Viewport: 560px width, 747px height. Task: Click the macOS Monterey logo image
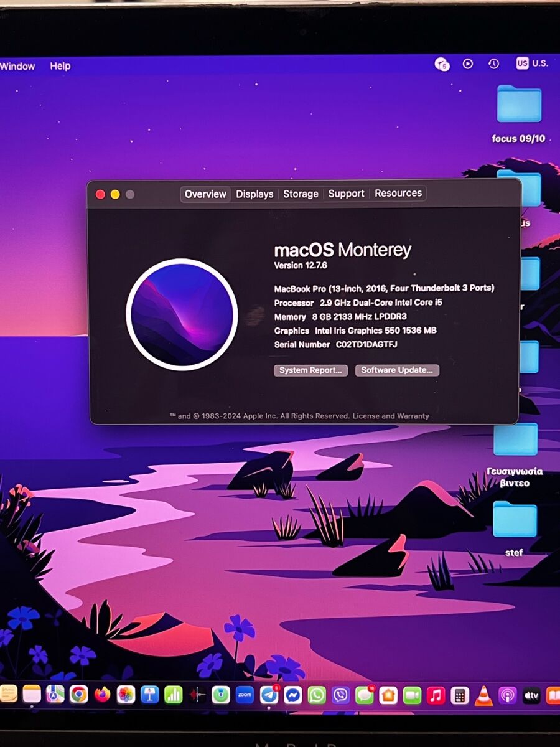(x=182, y=314)
